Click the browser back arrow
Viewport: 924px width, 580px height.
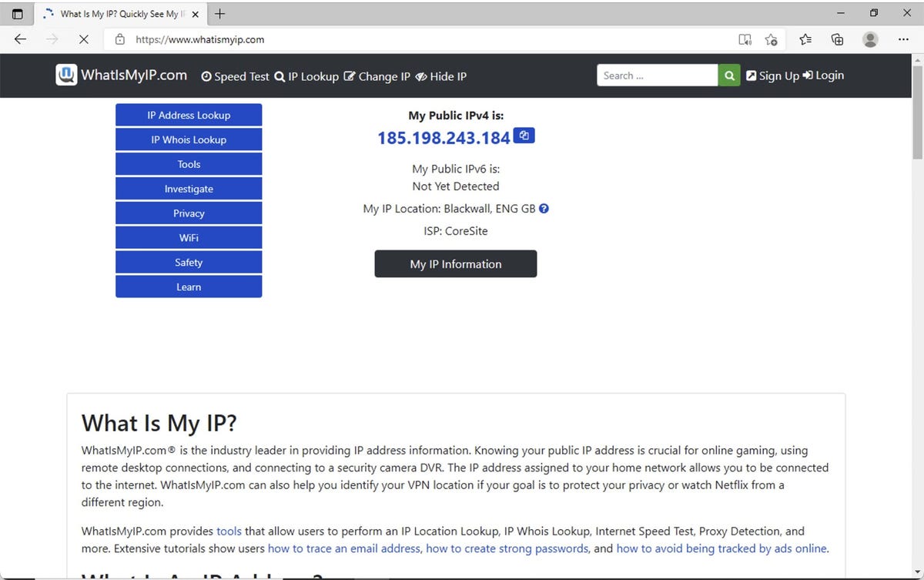(21, 39)
